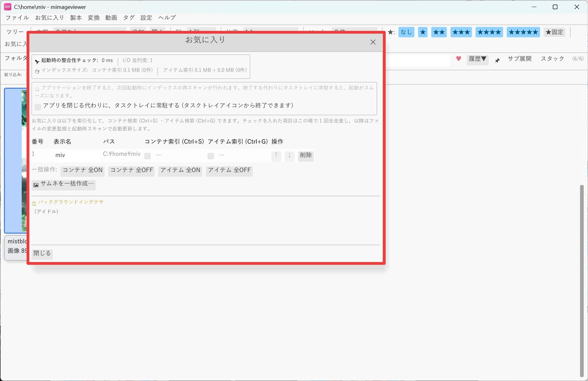Click the 表示名 column header

(62, 142)
